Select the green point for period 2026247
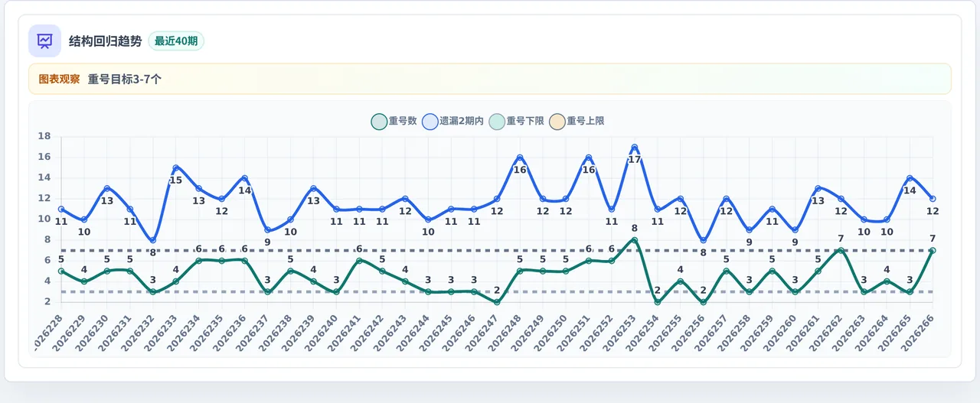 [x=496, y=302]
